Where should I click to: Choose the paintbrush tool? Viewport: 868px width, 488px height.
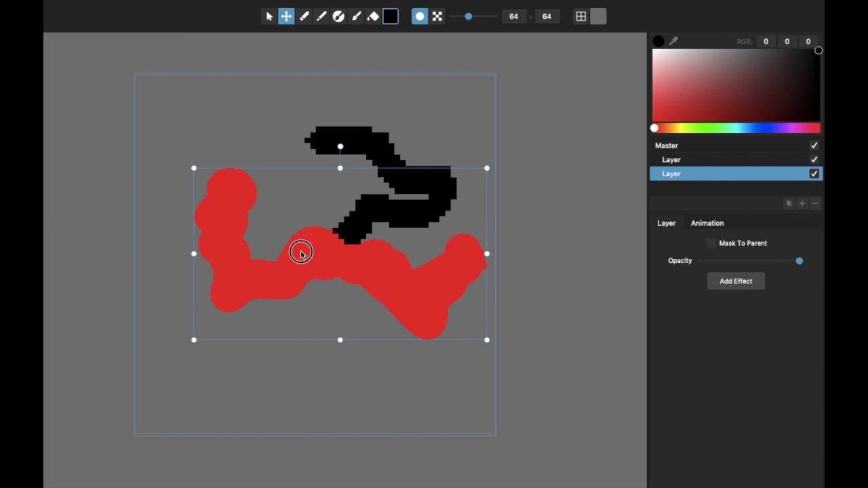[356, 16]
